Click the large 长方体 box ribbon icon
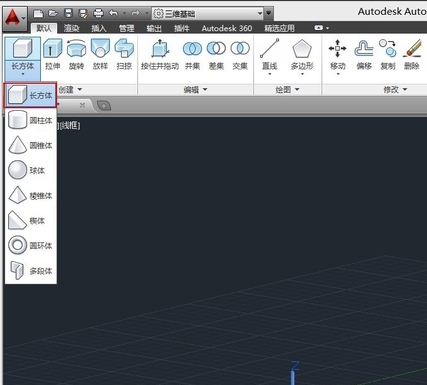 coord(23,49)
